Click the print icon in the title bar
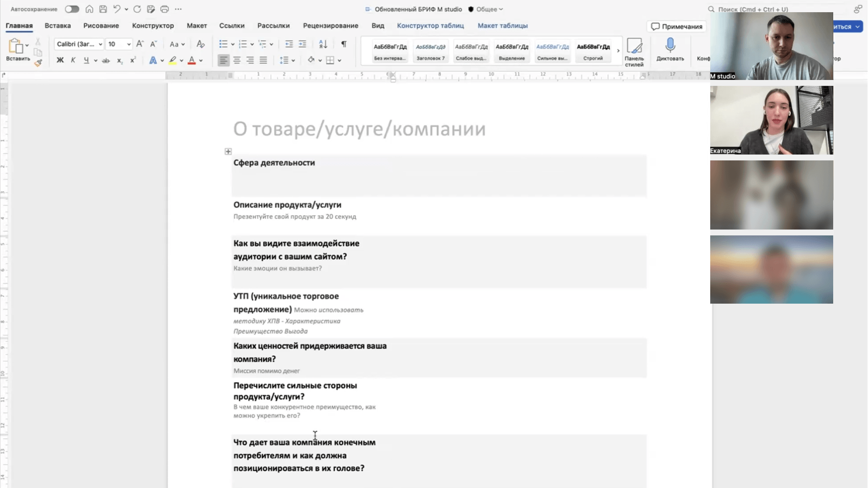 [165, 9]
